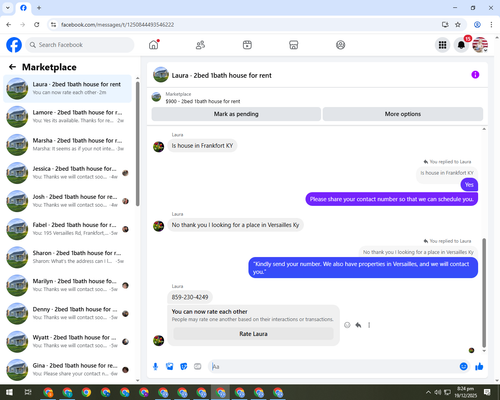Open Laura conversation in the list
The height and width of the screenshot is (400, 500).
(67, 88)
